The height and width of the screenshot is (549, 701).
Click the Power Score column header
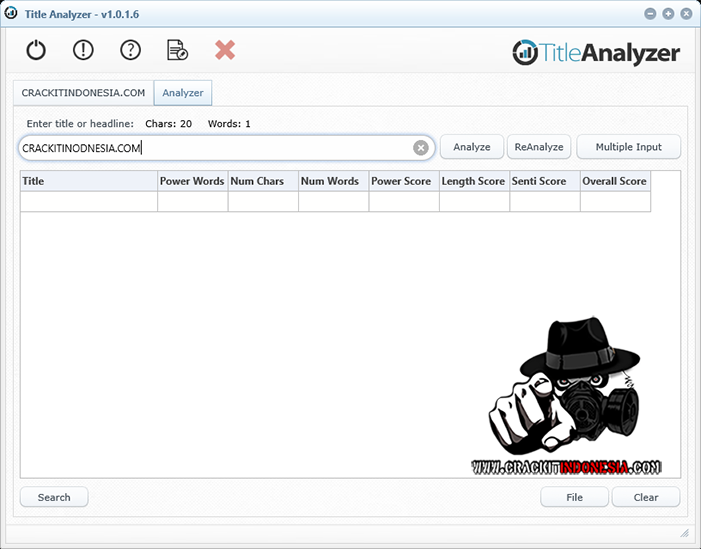click(403, 181)
